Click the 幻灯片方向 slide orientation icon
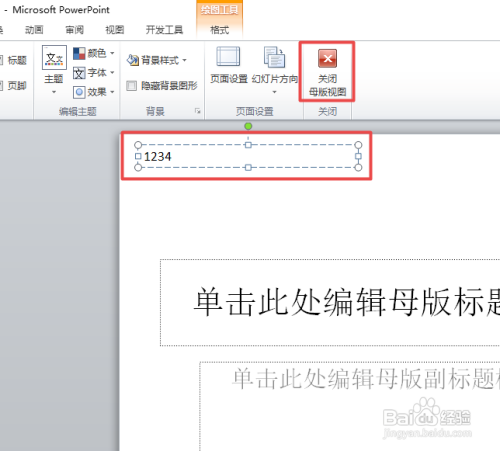 [x=274, y=57]
